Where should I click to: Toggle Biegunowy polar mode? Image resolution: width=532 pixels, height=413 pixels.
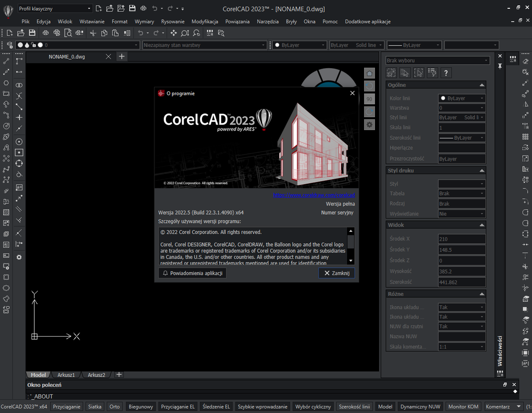(140, 407)
